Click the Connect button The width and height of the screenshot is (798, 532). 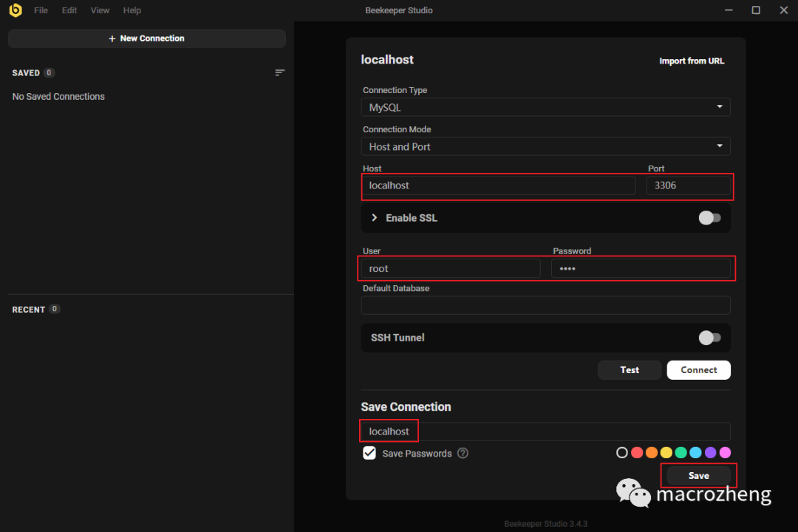pyautogui.click(x=699, y=370)
